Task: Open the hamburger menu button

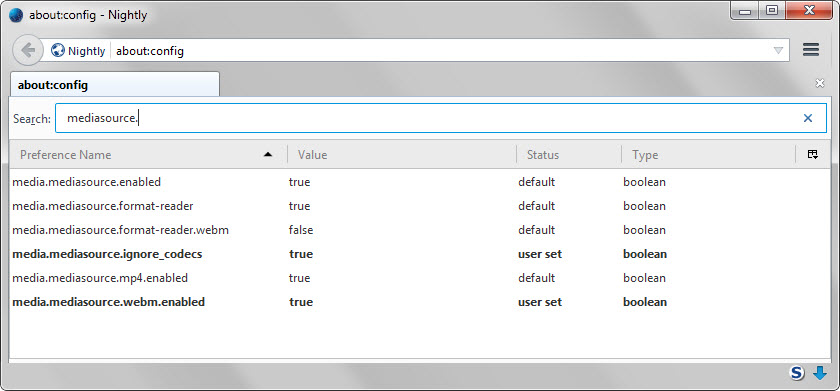Action: (x=811, y=50)
